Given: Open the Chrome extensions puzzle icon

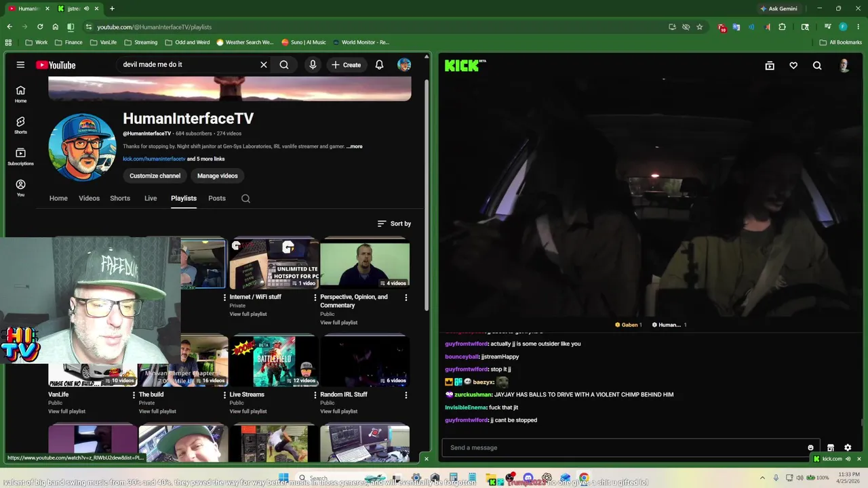Looking at the screenshot, I should (x=782, y=27).
